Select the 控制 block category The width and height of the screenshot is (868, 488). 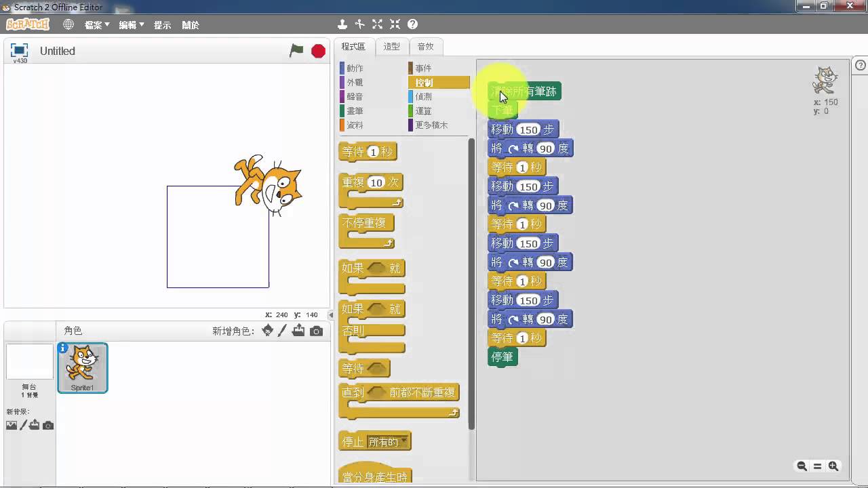(x=439, y=83)
